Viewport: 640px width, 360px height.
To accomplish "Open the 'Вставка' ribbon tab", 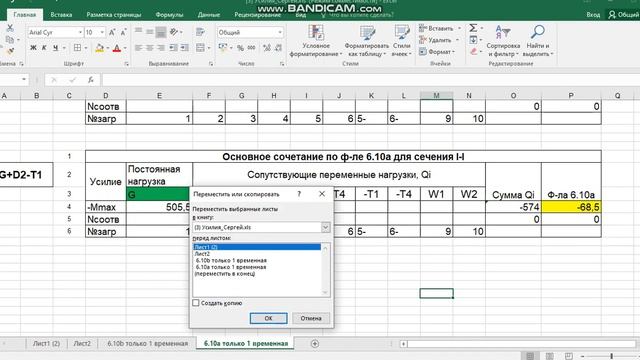I will (61, 15).
